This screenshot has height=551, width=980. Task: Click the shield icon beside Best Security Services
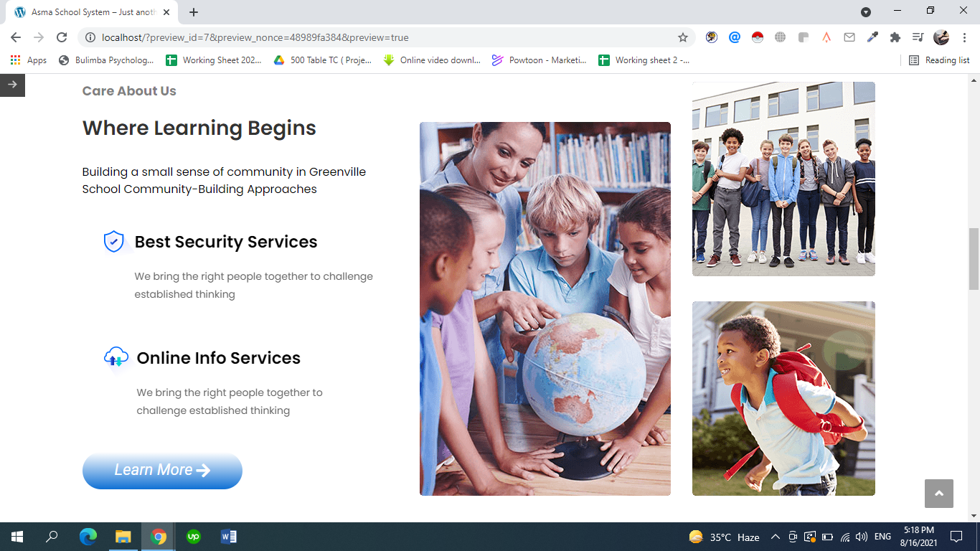pos(114,242)
